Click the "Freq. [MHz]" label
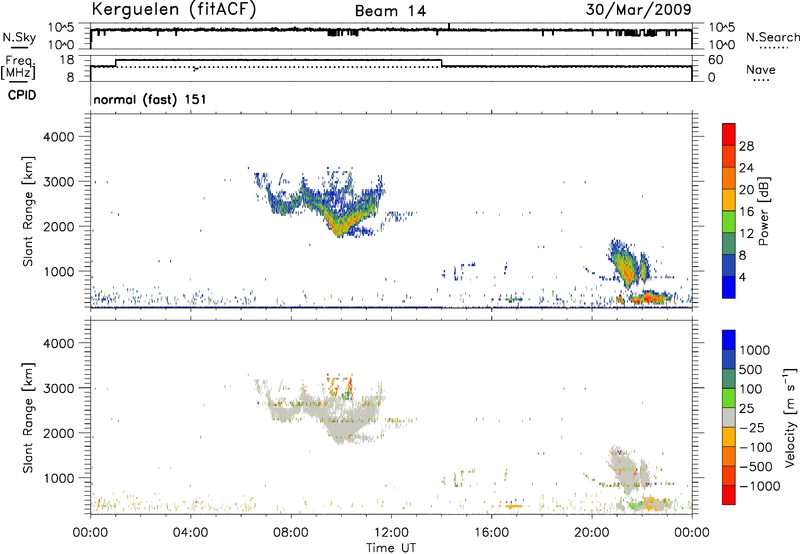Image resolution: width=800 pixels, height=554 pixels. 19,67
